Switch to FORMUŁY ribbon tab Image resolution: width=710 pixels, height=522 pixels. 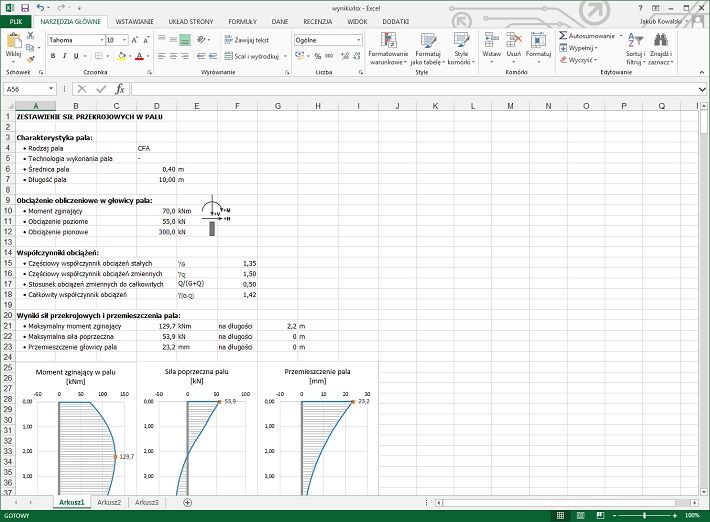(x=242, y=21)
